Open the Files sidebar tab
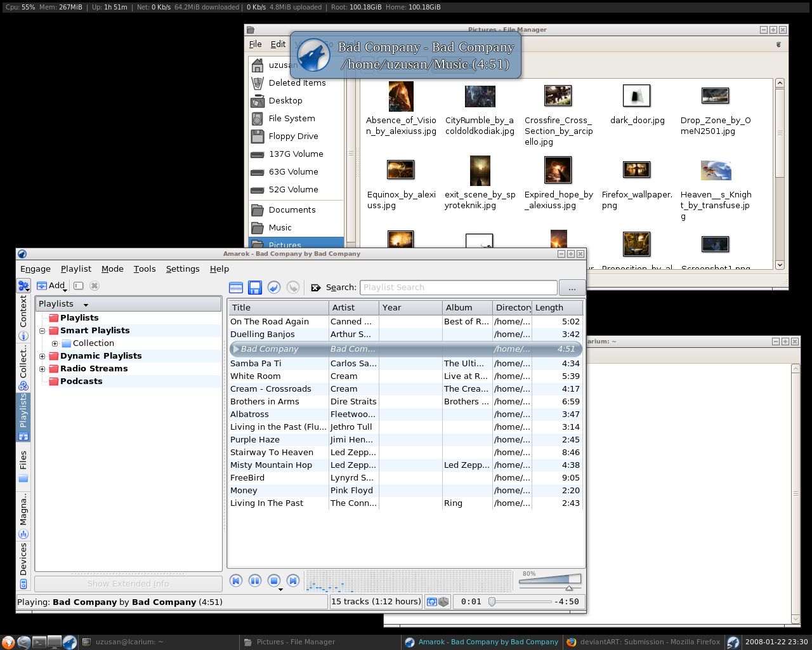 tap(23, 467)
